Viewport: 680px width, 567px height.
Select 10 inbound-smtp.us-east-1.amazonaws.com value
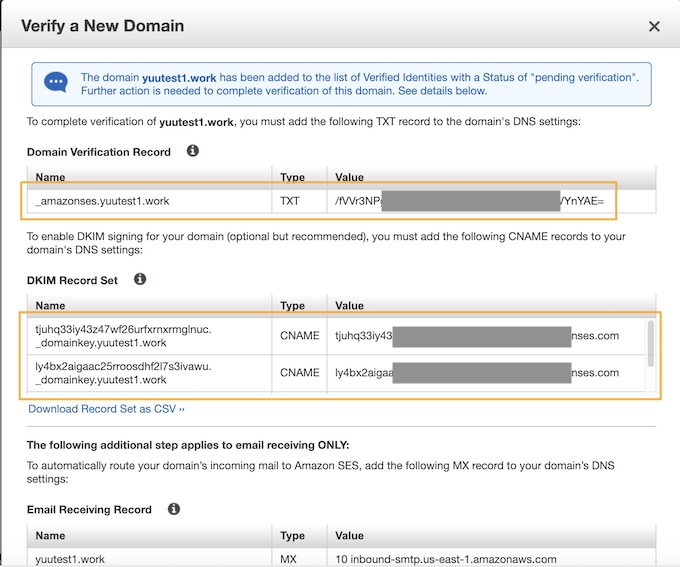pos(446,559)
